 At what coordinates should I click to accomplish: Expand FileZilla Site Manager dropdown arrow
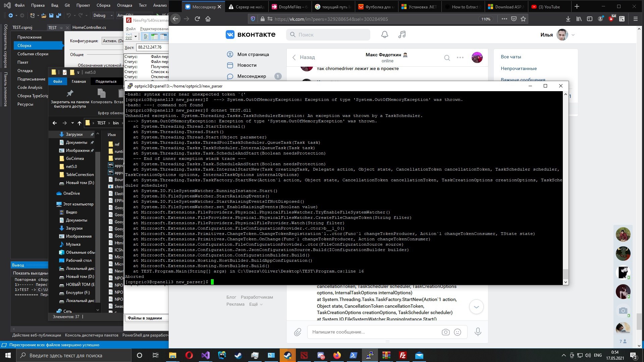tap(136, 36)
